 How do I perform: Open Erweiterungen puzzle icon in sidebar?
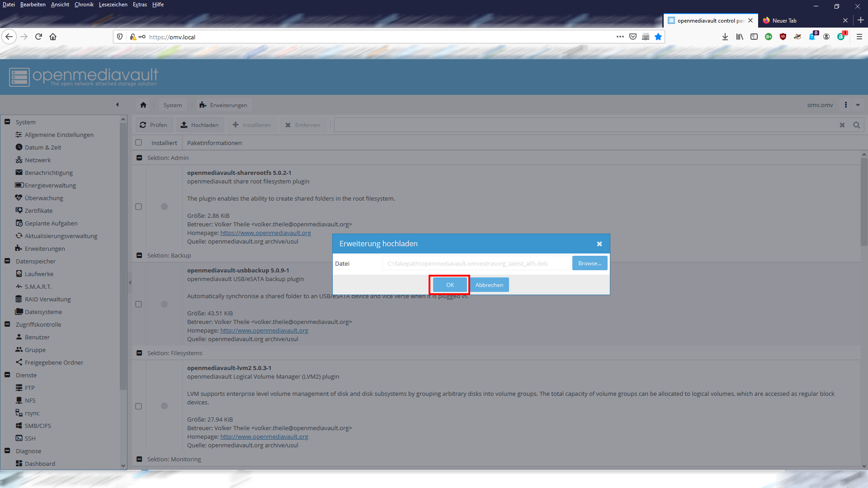19,249
